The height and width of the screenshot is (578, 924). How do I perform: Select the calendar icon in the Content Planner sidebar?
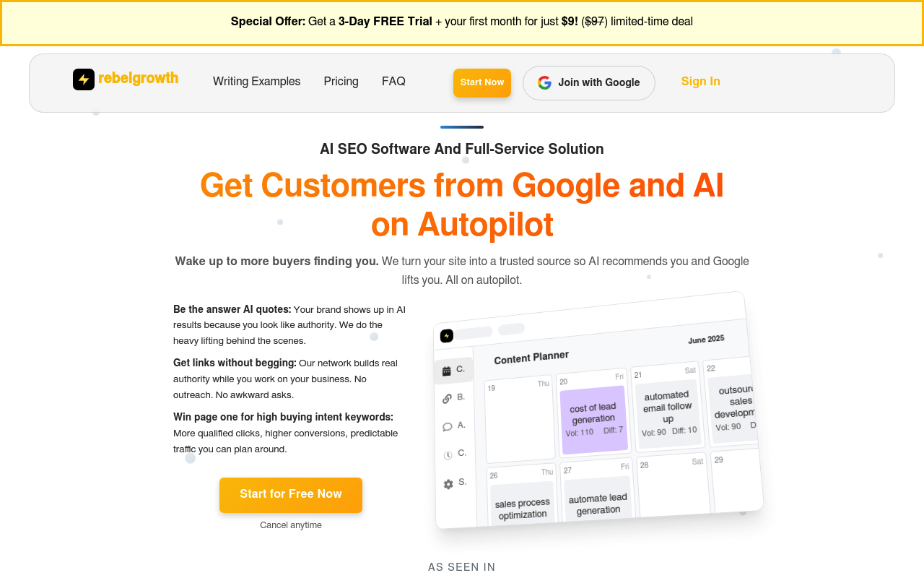[447, 370]
